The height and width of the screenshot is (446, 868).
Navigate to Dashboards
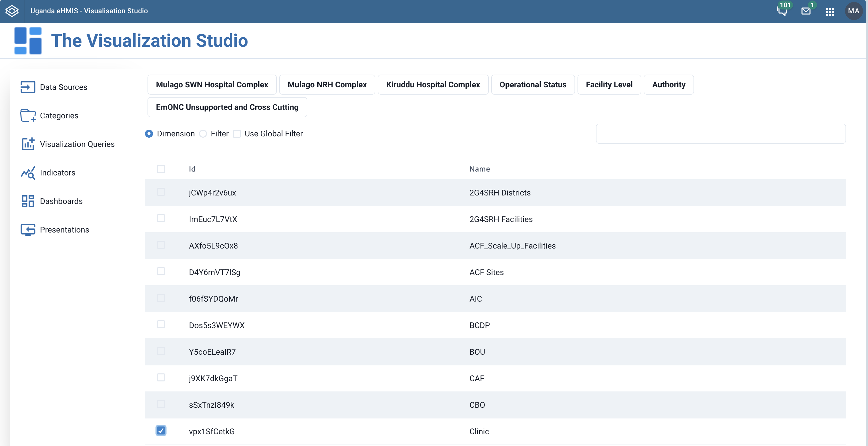click(x=61, y=201)
